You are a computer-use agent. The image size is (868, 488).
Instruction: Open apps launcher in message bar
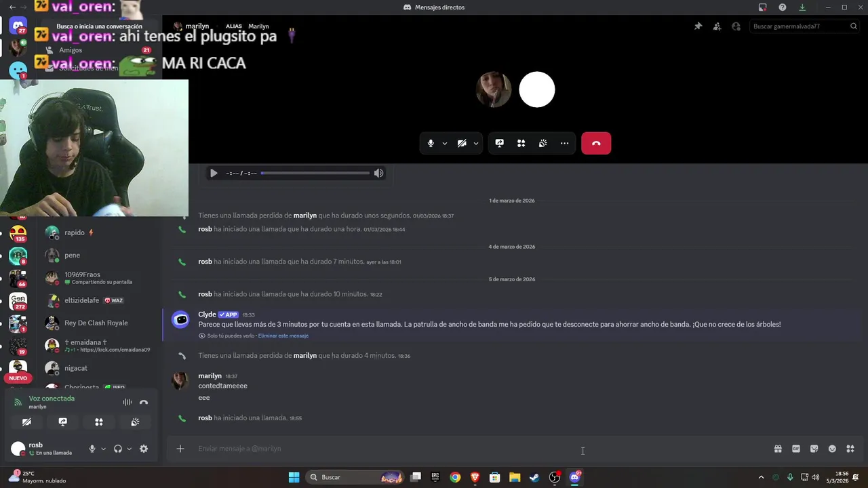point(850,449)
